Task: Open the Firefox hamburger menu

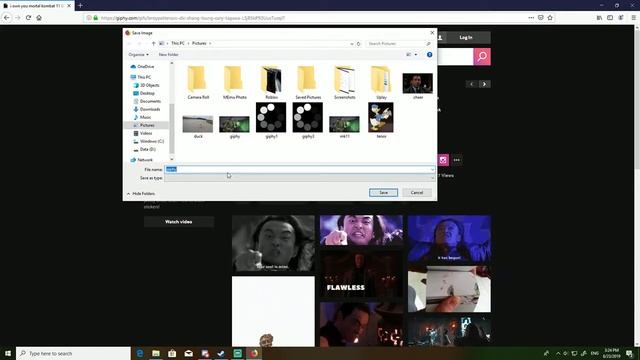Action: pyautogui.click(x=634, y=18)
